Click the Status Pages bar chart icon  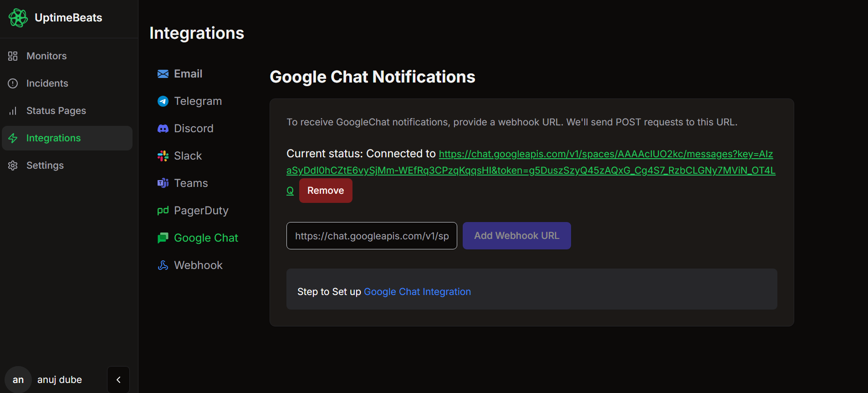(13, 111)
